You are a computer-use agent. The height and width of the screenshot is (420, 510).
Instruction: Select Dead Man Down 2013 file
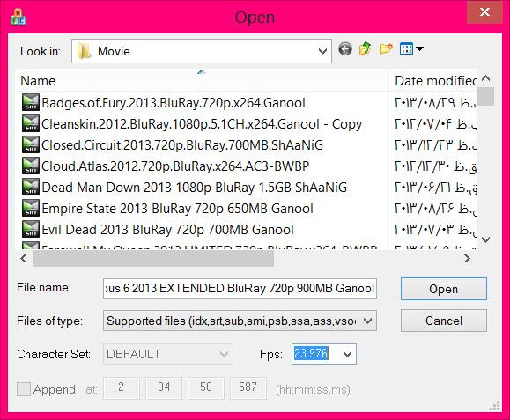[x=194, y=188]
